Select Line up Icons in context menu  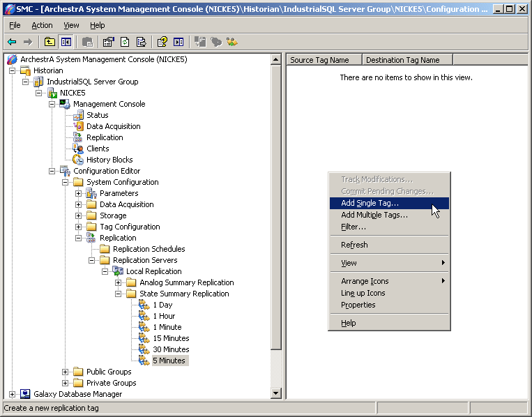pyautogui.click(x=389, y=293)
